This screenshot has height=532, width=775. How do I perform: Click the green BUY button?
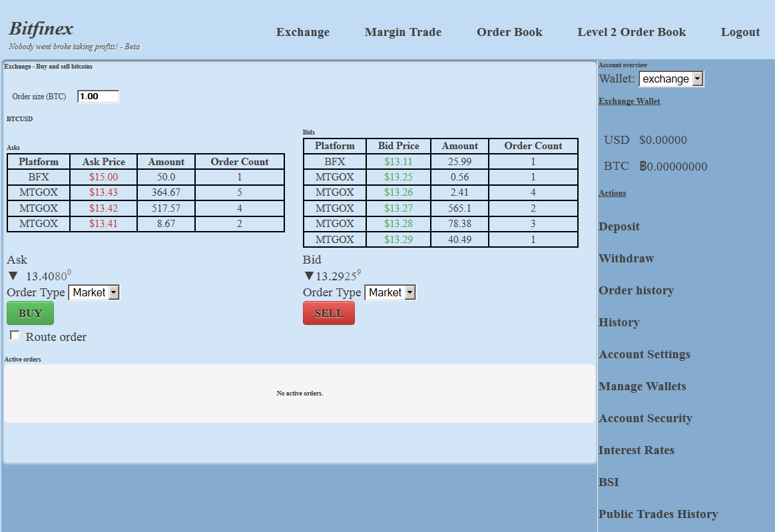30,314
